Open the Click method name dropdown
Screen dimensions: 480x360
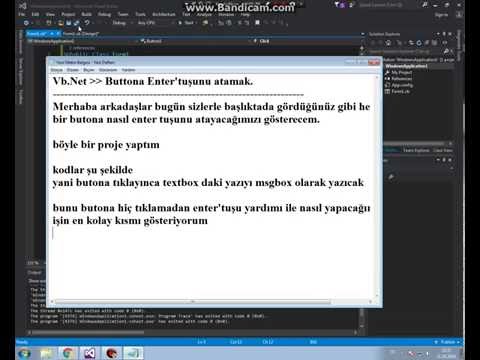point(306,41)
